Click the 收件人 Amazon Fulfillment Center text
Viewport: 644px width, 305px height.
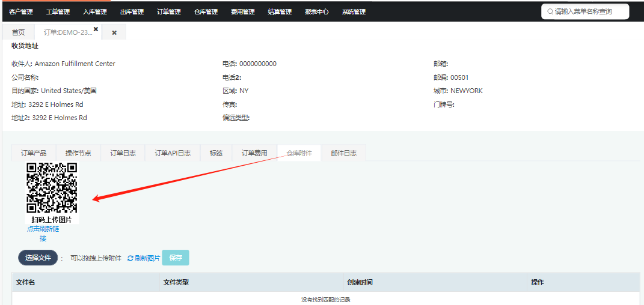[63, 64]
